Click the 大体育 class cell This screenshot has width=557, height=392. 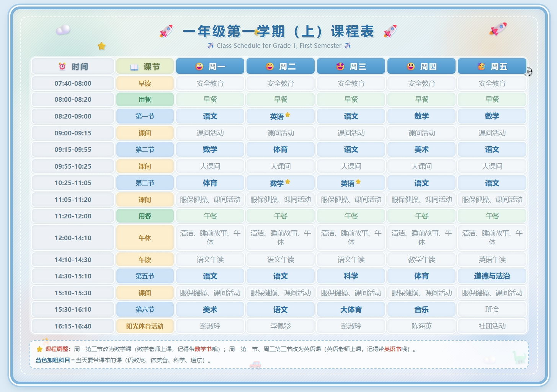351,309
